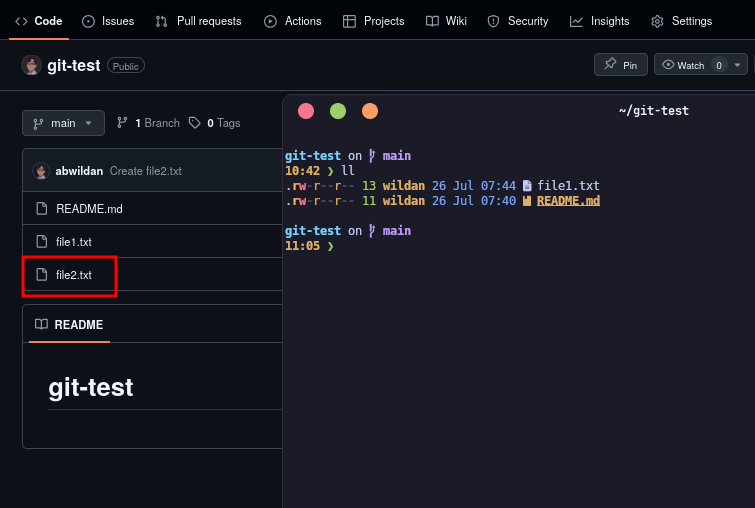Open file1.txt in file list
The image size is (755, 508).
(x=74, y=242)
